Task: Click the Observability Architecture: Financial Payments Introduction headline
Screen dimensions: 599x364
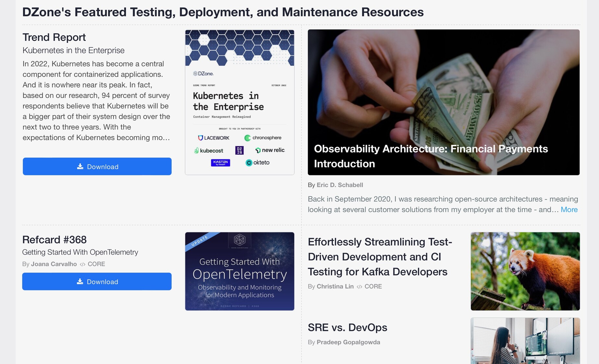Action: point(431,156)
